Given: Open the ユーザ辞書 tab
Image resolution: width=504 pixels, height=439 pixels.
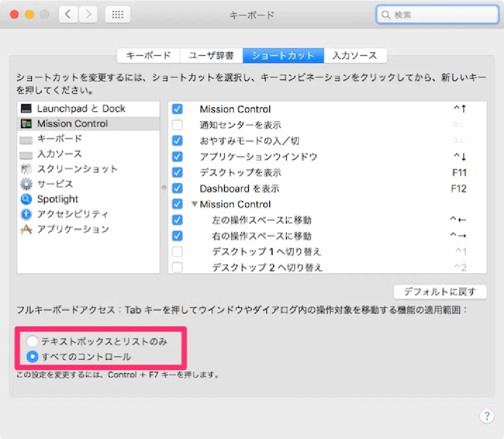Looking at the screenshot, I should (211, 56).
